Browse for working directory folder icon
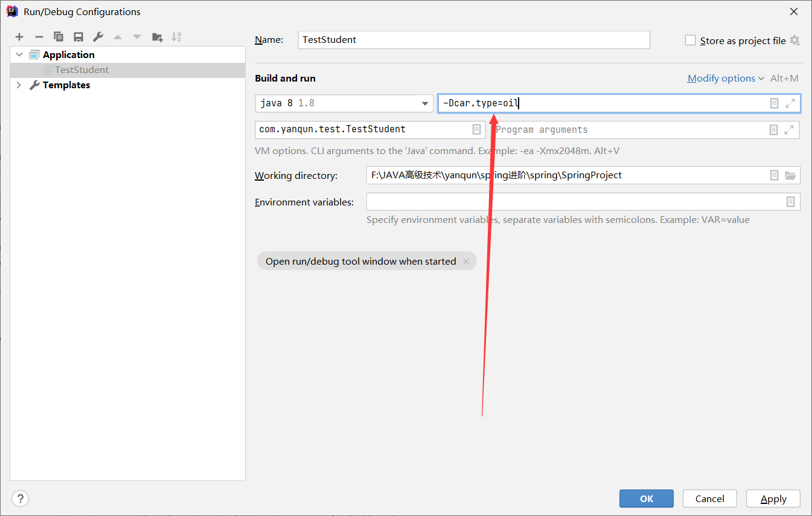The width and height of the screenshot is (812, 516). [x=790, y=175]
